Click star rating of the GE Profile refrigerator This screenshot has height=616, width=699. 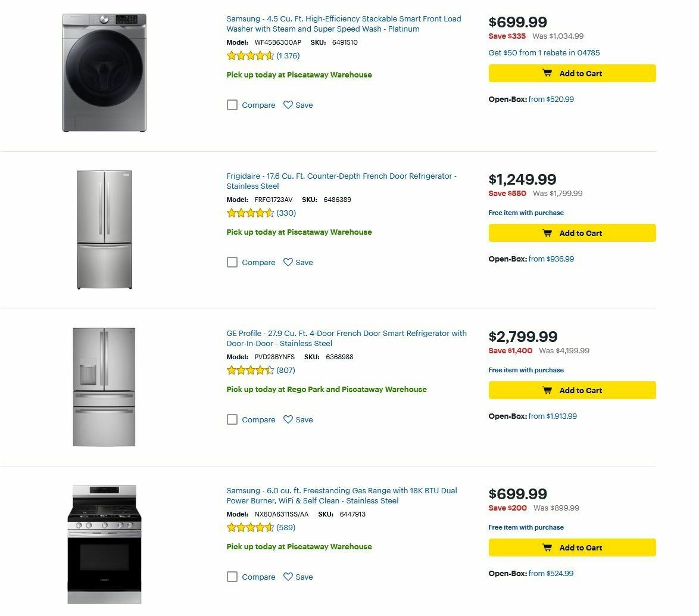[x=250, y=371]
